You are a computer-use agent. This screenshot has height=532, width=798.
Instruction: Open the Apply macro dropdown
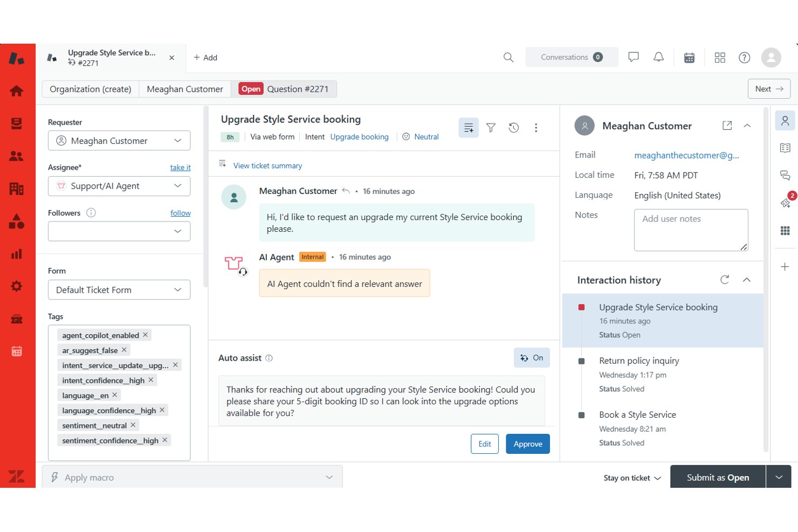click(192, 477)
